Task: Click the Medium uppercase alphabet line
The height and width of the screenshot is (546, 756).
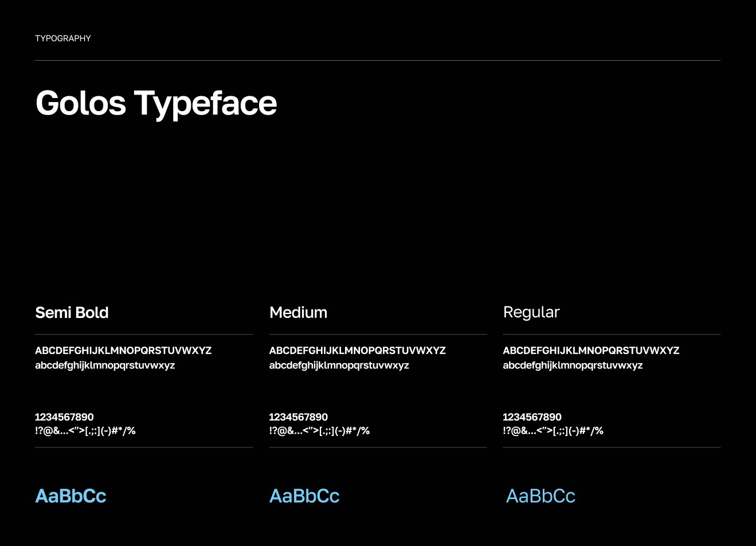Action: coord(357,351)
